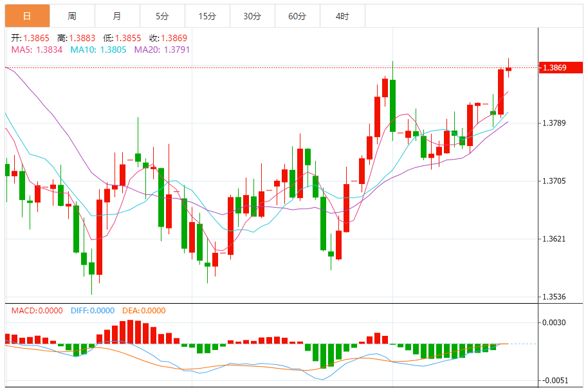Switch chart to the 5分 timeframe
Image resolution: width=588 pixels, height=388 pixels.
pos(162,16)
